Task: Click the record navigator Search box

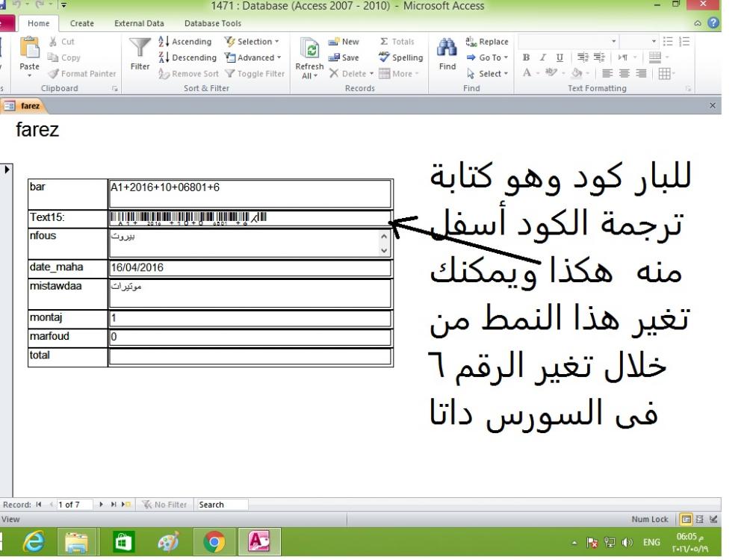Action: point(222,504)
